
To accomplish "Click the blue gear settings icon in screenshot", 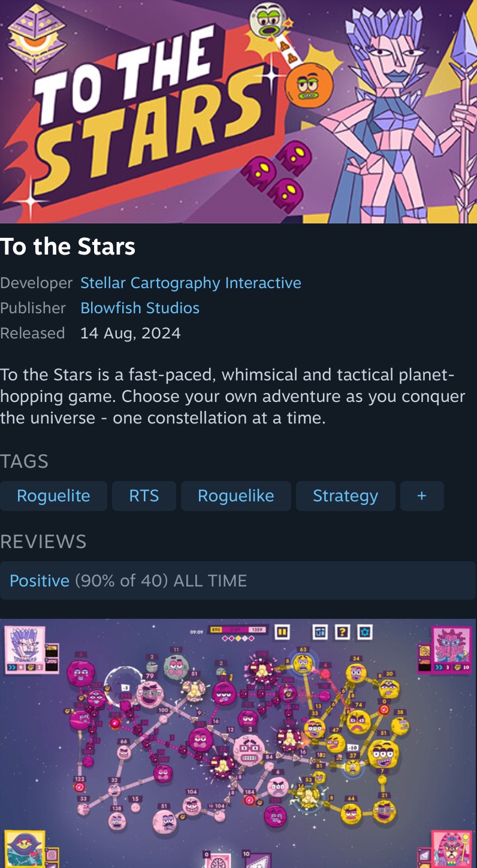I will point(364,631).
